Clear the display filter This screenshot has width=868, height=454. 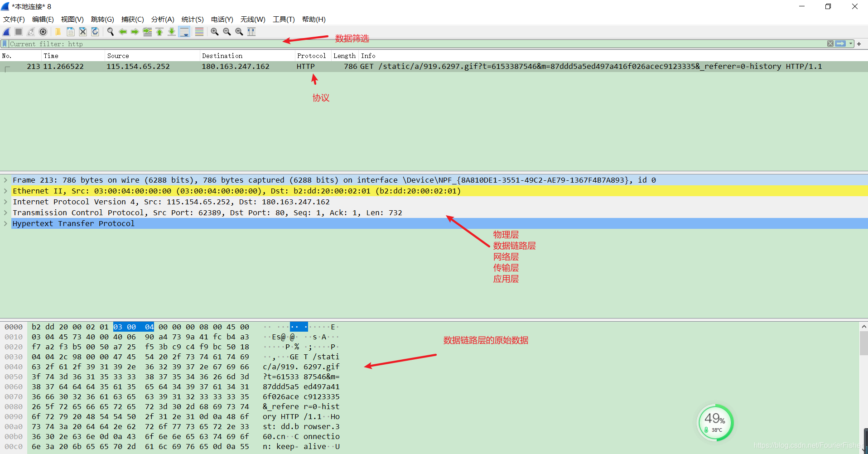830,44
